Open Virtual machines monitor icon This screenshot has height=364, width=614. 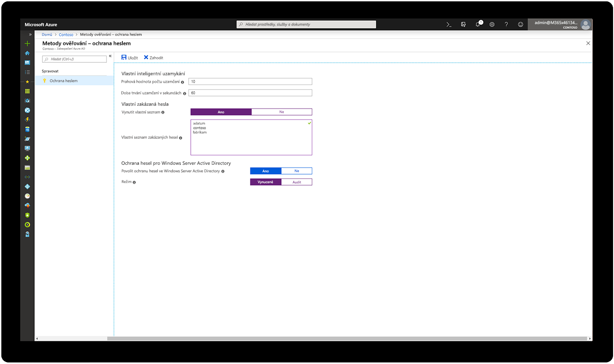click(27, 148)
